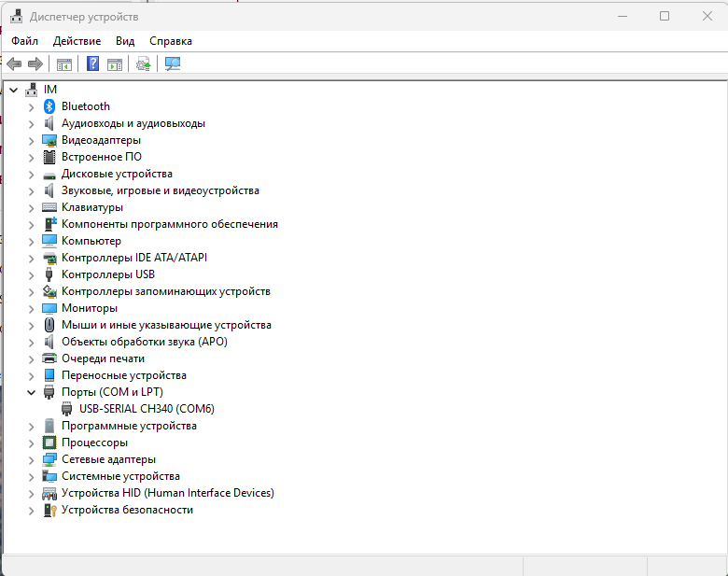
Task: Expand the Сетевые адаптеры category
Action: pos(31,459)
